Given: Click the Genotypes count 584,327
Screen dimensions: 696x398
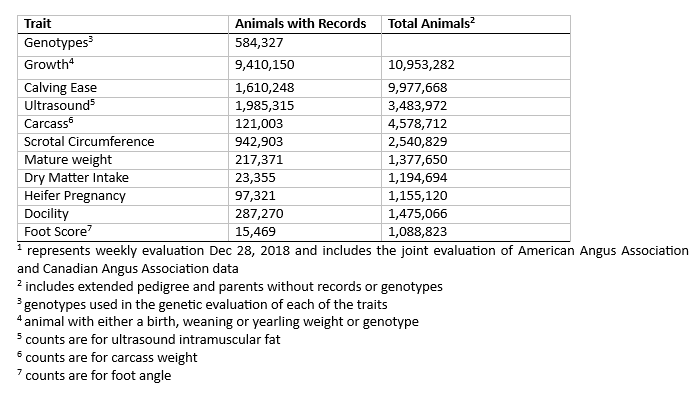Looking at the screenshot, I should (259, 43).
